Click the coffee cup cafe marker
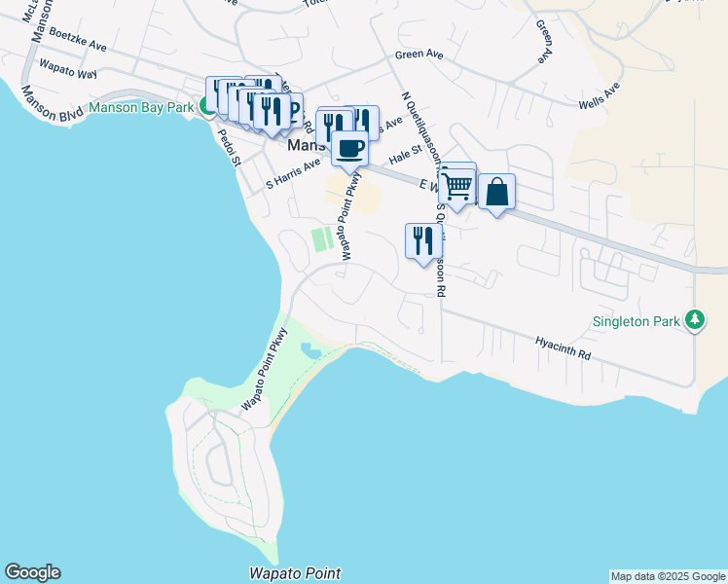 pos(349,151)
